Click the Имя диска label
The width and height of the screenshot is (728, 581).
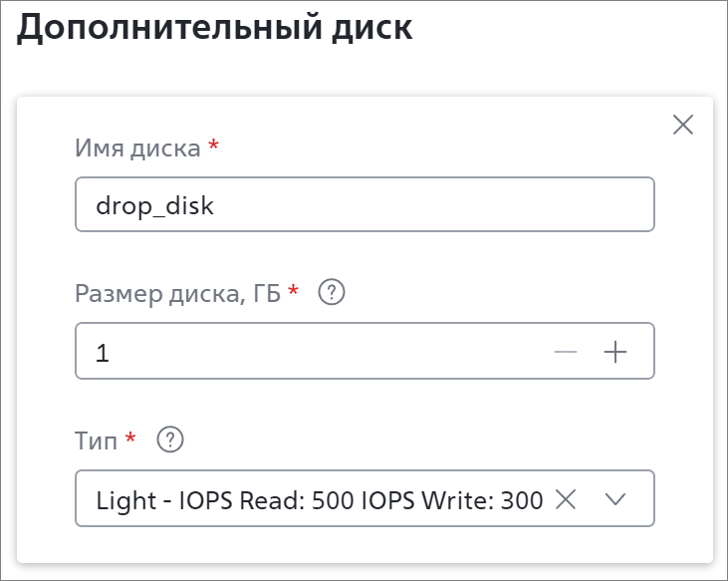coord(137,148)
